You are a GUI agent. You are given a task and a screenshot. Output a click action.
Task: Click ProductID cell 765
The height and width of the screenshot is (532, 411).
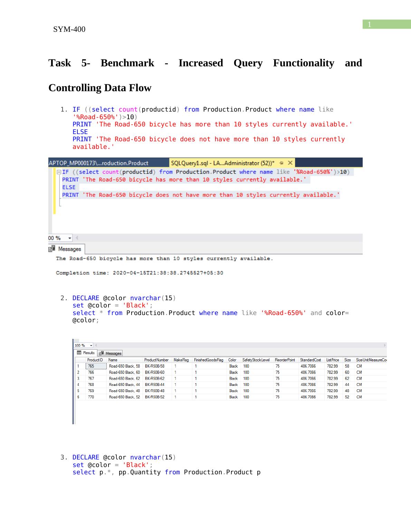coord(95,366)
